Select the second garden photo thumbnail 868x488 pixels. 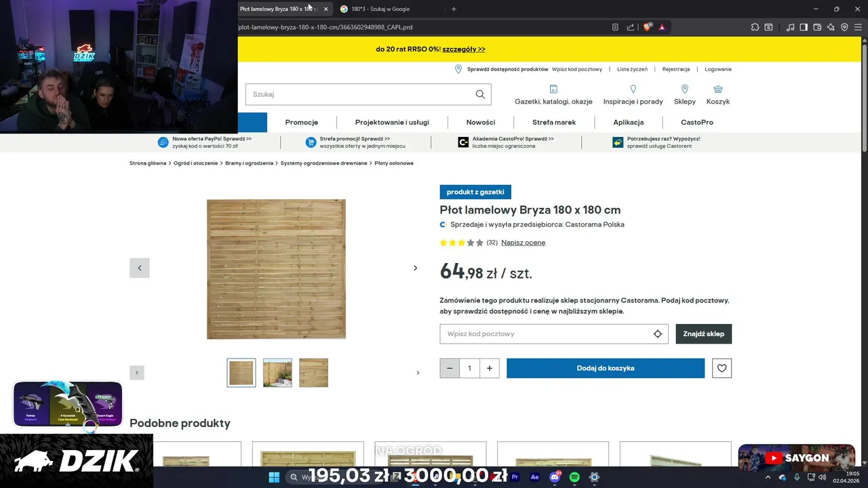coord(277,373)
